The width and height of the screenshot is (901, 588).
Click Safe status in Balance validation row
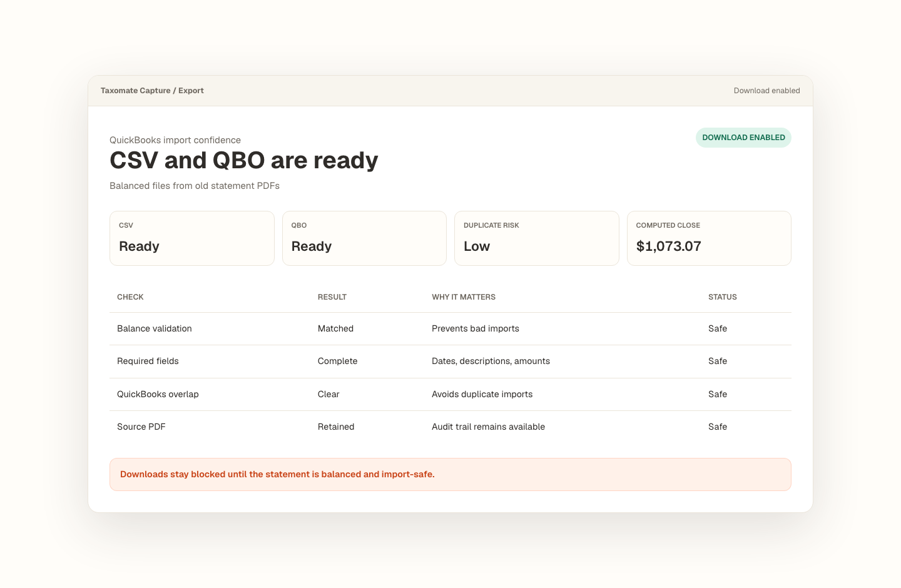click(x=718, y=328)
